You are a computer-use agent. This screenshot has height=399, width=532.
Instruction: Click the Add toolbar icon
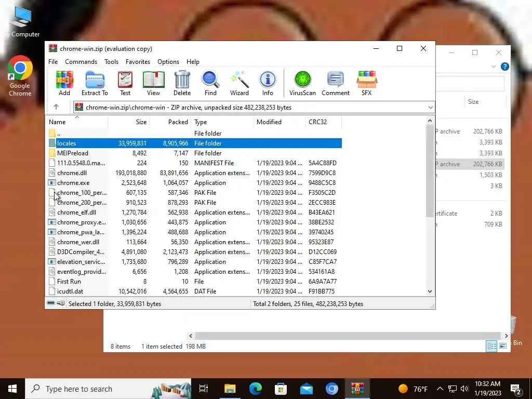pyautogui.click(x=64, y=83)
